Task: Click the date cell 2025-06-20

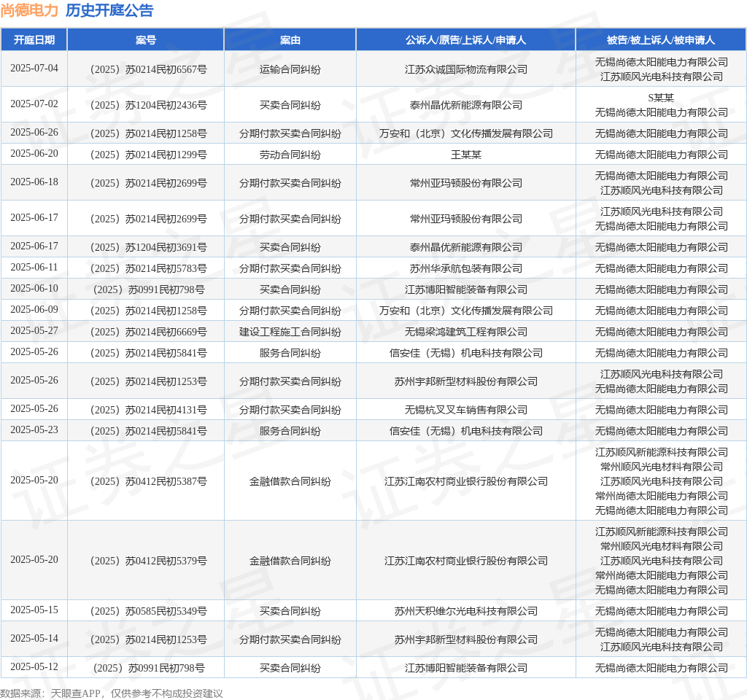Action: click(34, 153)
